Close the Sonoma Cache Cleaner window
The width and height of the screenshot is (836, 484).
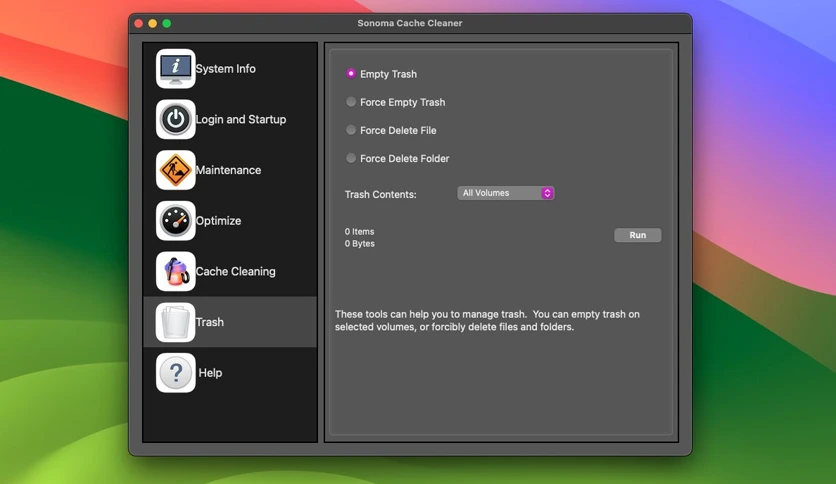(x=139, y=23)
